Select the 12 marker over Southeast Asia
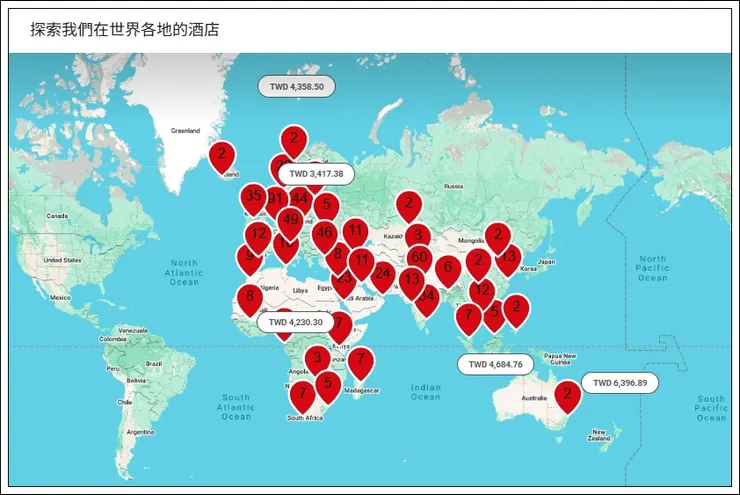Screen dimensions: 740x495 [x=482, y=293]
